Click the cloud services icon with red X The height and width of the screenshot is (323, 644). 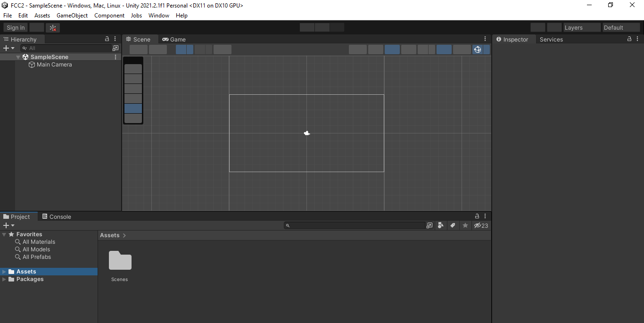pos(53,28)
